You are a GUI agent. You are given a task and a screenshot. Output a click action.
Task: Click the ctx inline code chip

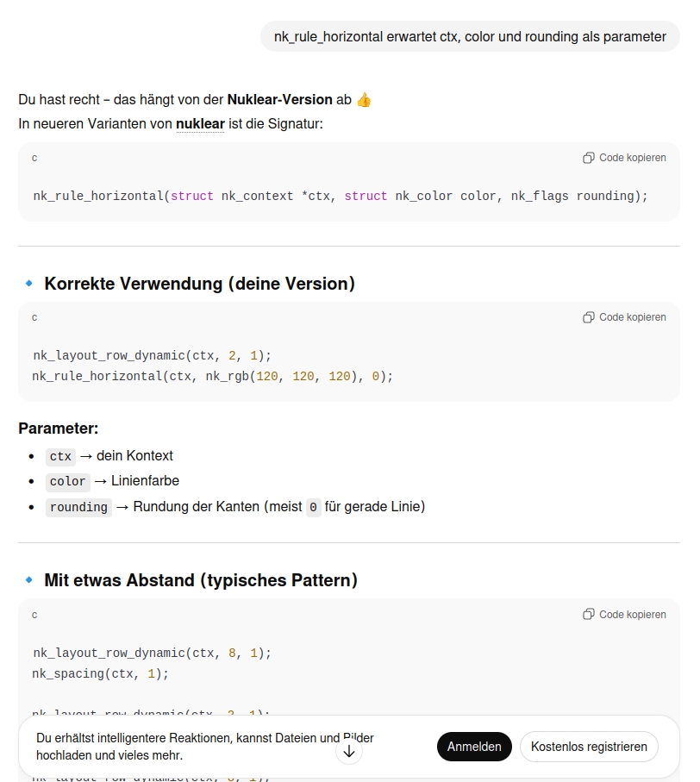tap(60, 456)
